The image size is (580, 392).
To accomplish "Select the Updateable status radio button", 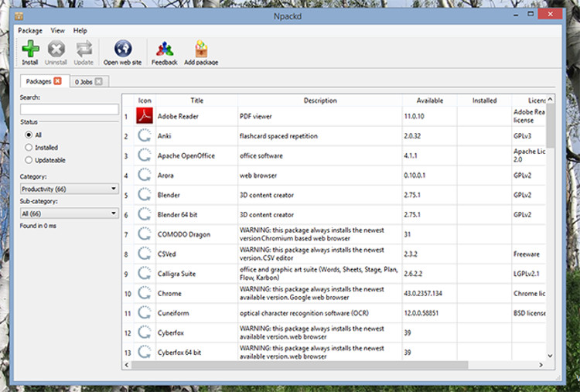I will pos(29,160).
